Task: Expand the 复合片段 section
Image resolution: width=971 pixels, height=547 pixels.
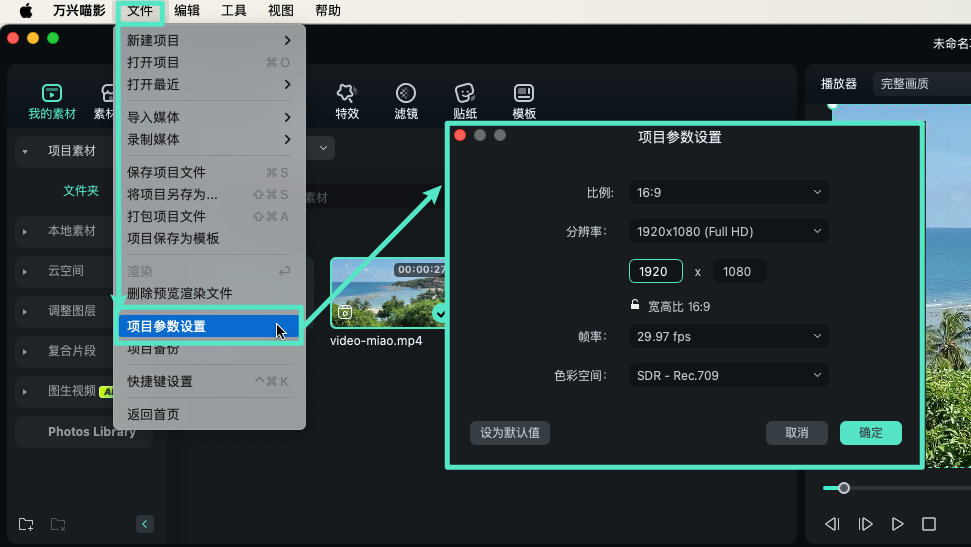Action: tap(25, 351)
